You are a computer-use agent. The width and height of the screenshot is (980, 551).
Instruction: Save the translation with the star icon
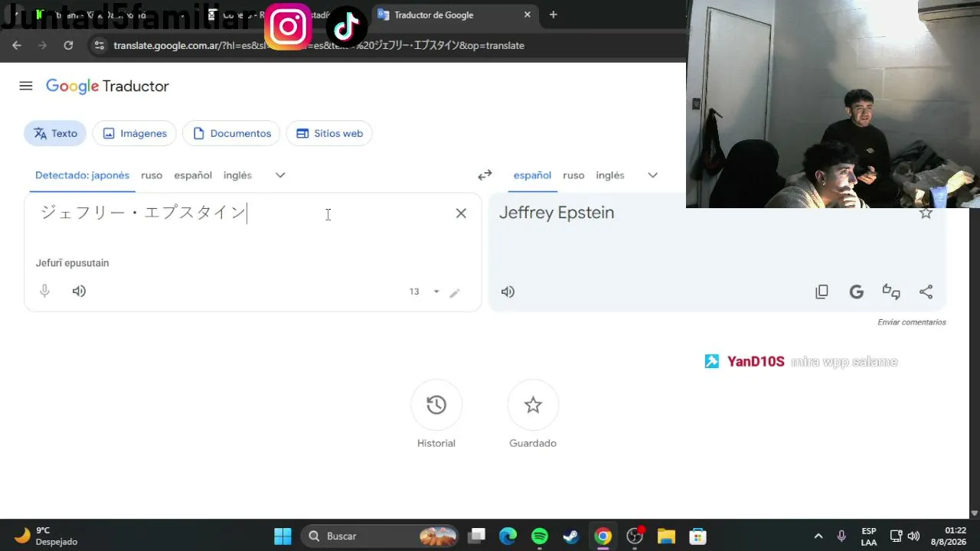pos(926,213)
